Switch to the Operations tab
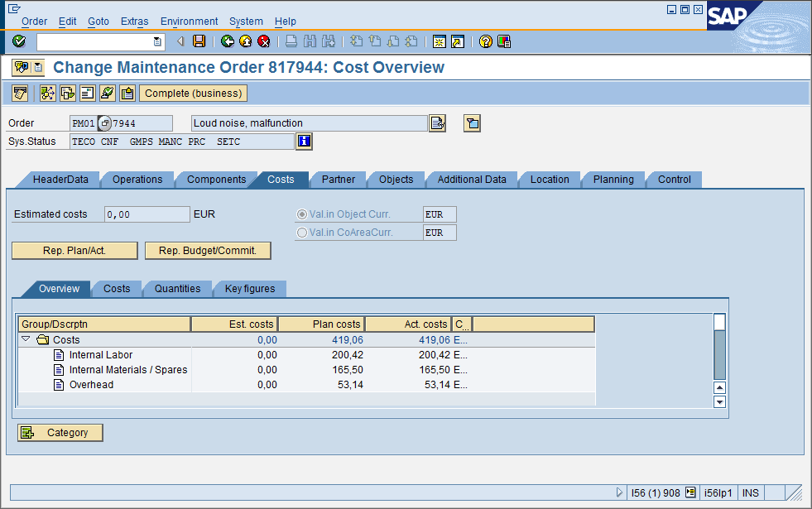This screenshot has width=812, height=509. [137, 179]
